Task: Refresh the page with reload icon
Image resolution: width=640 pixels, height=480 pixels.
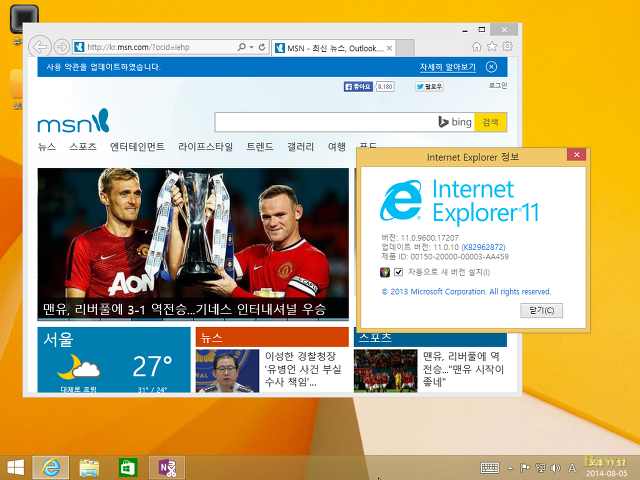Action: 262,47
